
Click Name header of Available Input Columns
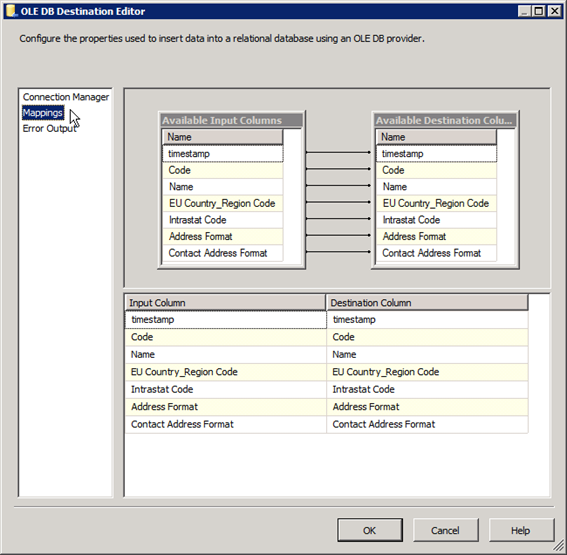click(222, 137)
